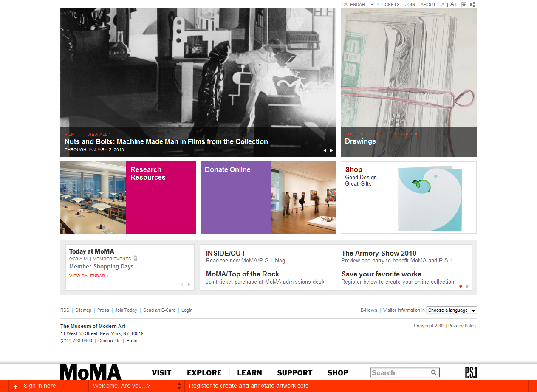Select the second gray pagination dot
537x392 pixels.
tap(467, 286)
